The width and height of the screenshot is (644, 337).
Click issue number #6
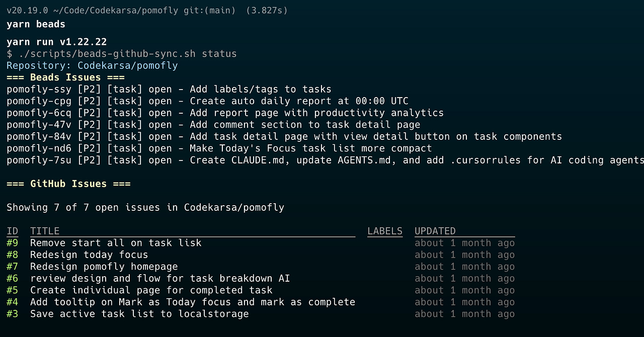click(12, 279)
